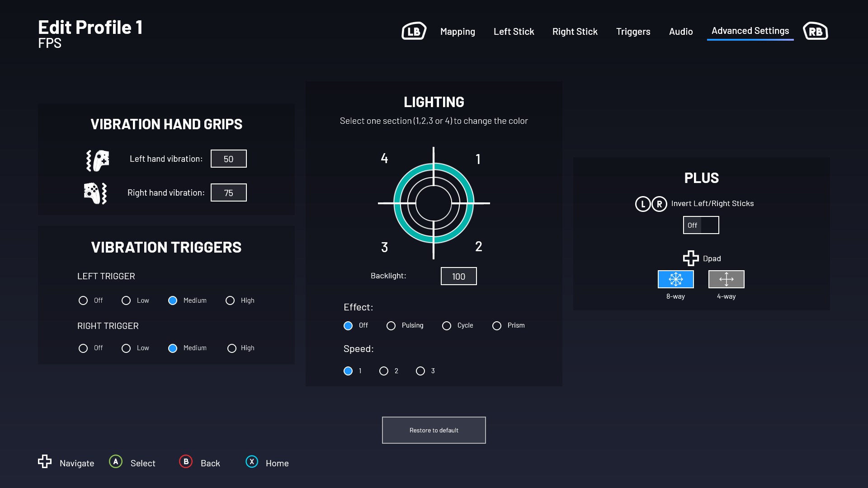Switch to the Left Stick tab
This screenshot has width=868, height=488.
[514, 32]
